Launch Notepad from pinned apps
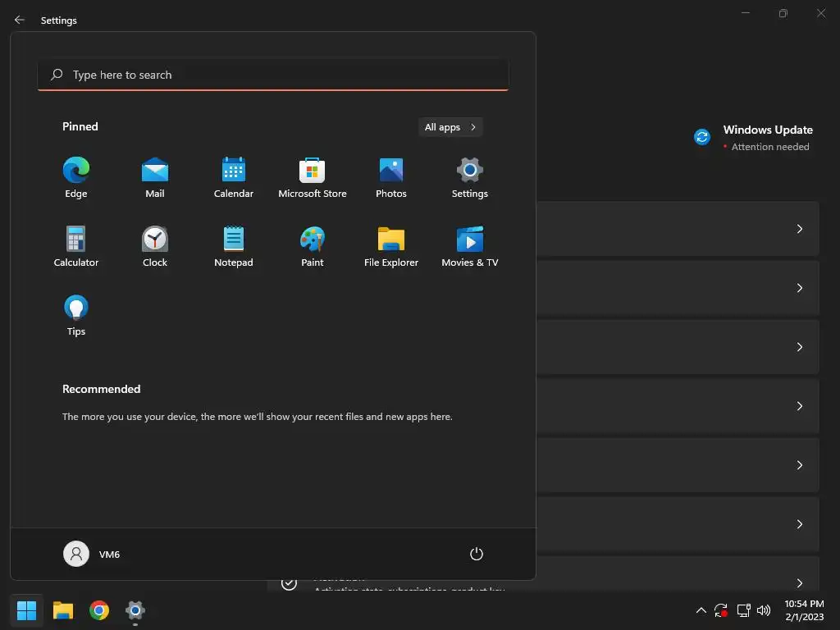The height and width of the screenshot is (630, 840). click(x=234, y=247)
